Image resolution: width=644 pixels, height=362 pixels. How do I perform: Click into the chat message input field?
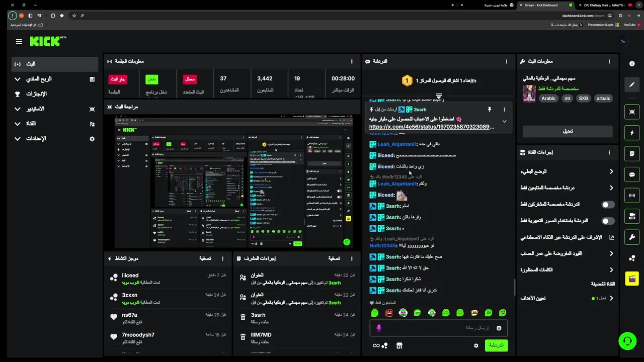pos(438,328)
